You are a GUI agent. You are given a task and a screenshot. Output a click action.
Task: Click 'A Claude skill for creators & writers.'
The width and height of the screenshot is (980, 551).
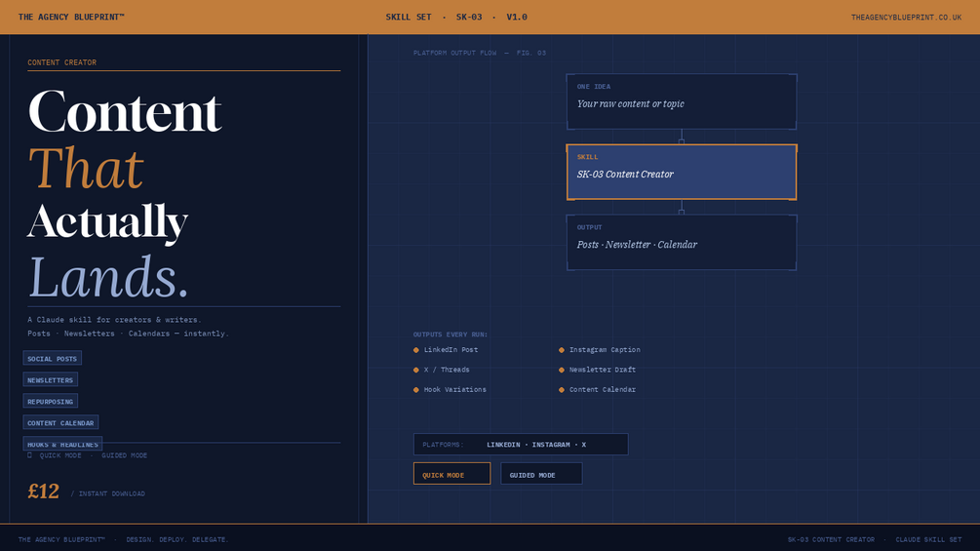pyautogui.click(x=114, y=320)
